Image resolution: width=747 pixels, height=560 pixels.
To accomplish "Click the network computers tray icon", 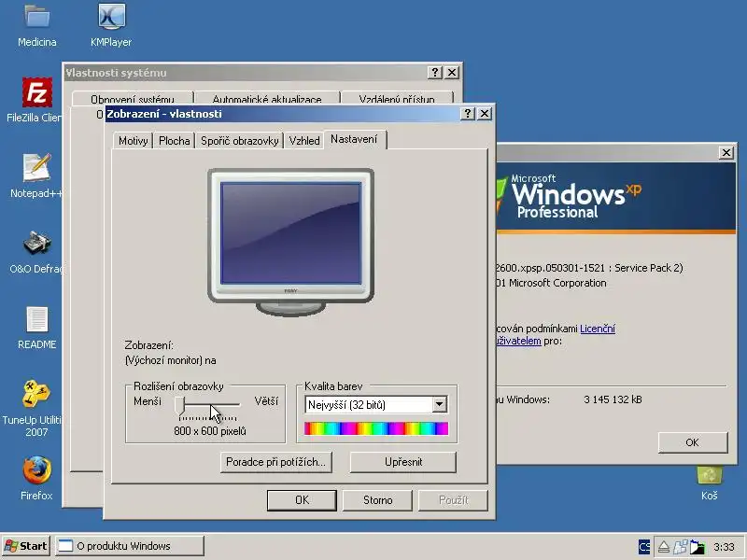I will click(x=681, y=547).
